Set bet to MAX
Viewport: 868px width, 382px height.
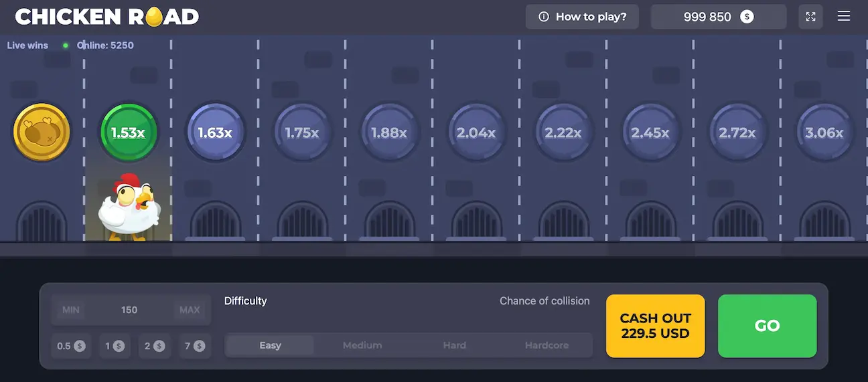coord(190,310)
